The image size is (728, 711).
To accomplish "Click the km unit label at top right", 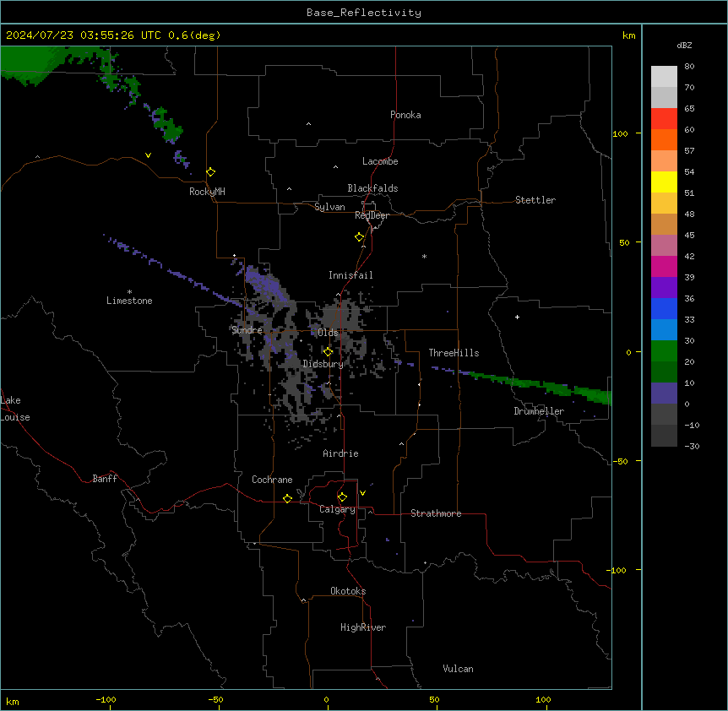I will coord(629,35).
